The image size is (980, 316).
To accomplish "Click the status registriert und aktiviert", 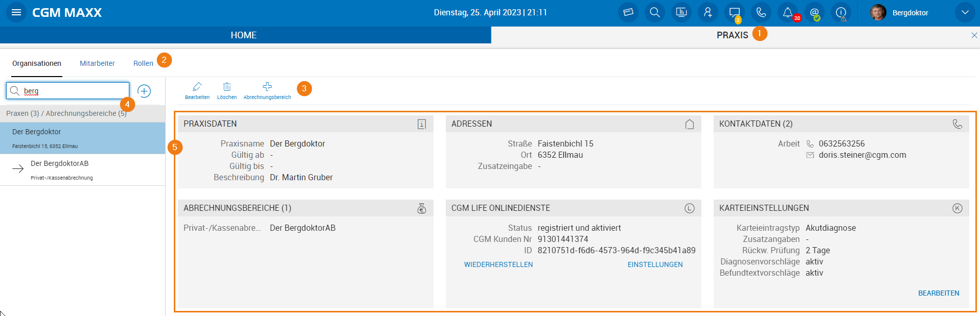I will pyautogui.click(x=579, y=228).
